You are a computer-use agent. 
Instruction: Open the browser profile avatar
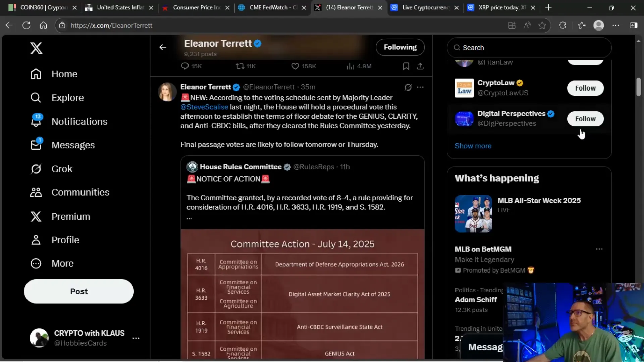(x=599, y=25)
